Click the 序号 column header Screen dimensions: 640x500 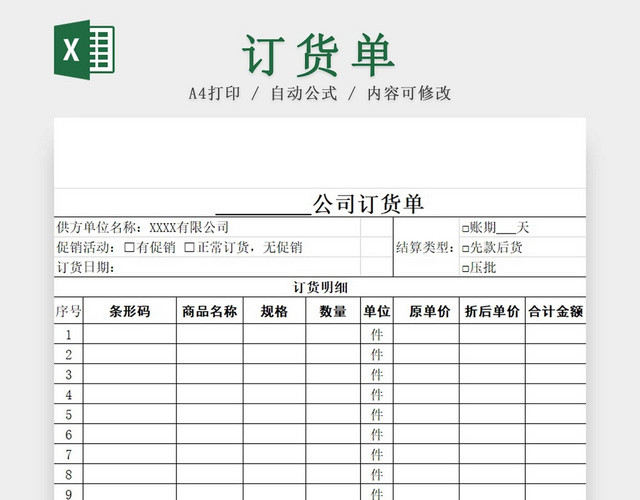point(69,311)
